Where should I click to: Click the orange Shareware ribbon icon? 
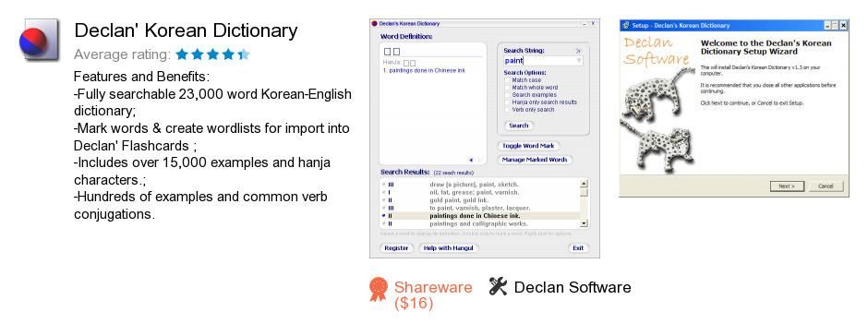click(x=378, y=290)
